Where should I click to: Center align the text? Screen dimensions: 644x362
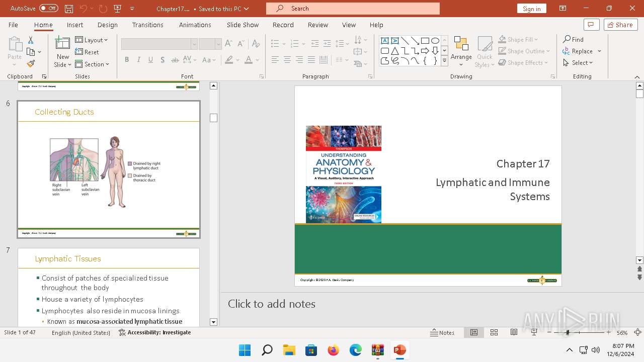[x=287, y=60]
